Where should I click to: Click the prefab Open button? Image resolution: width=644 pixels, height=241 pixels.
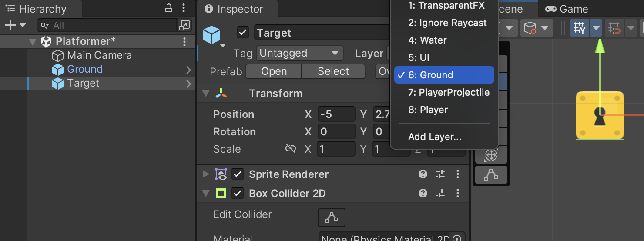click(x=274, y=72)
